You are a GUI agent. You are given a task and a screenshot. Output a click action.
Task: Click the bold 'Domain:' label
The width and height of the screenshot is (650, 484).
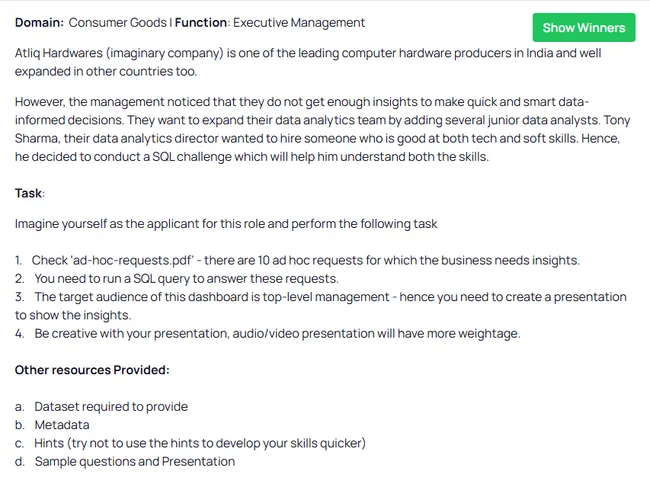pyautogui.click(x=39, y=22)
